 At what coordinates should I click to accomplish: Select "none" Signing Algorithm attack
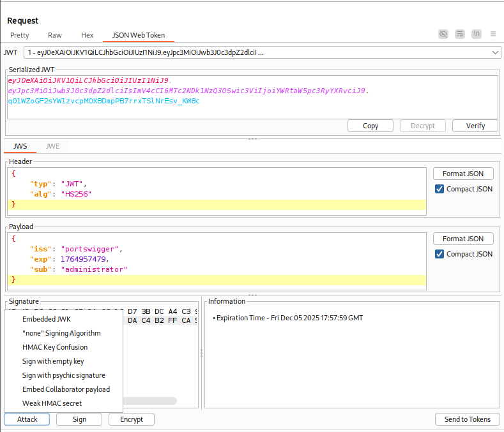tap(61, 333)
